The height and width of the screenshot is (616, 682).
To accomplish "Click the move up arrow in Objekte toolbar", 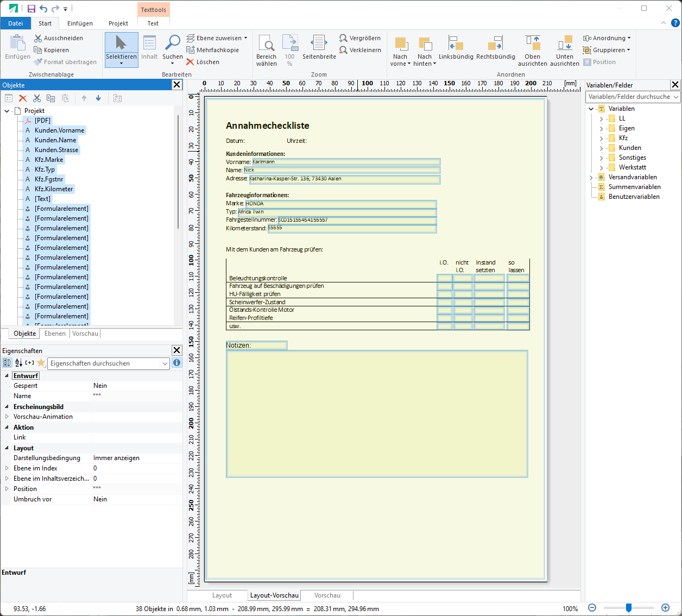I will pyautogui.click(x=84, y=98).
